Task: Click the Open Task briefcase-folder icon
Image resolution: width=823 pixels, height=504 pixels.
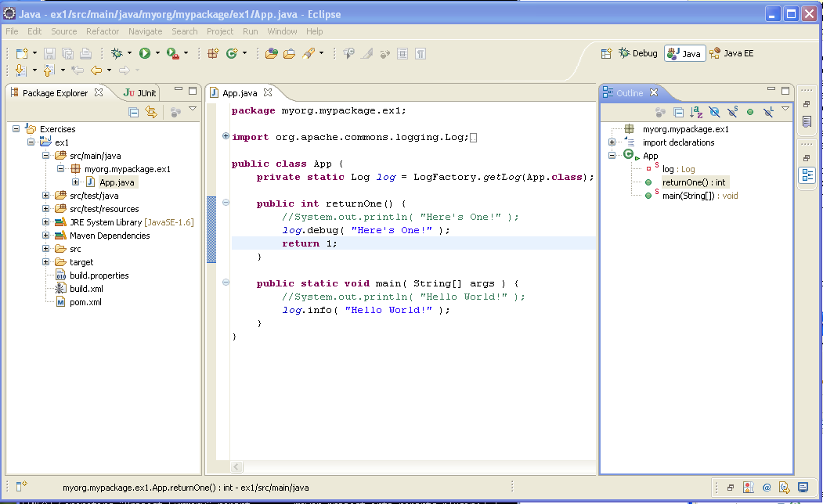Action: [289, 53]
